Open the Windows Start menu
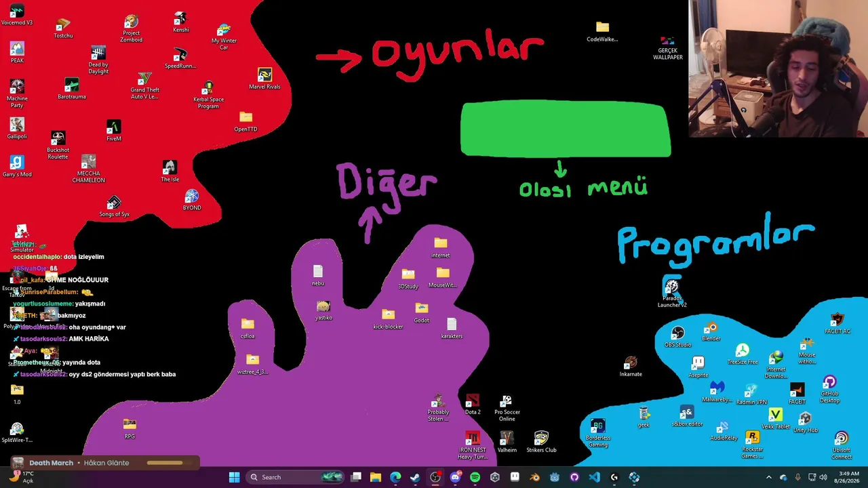The width and height of the screenshot is (868, 488). (234, 477)
